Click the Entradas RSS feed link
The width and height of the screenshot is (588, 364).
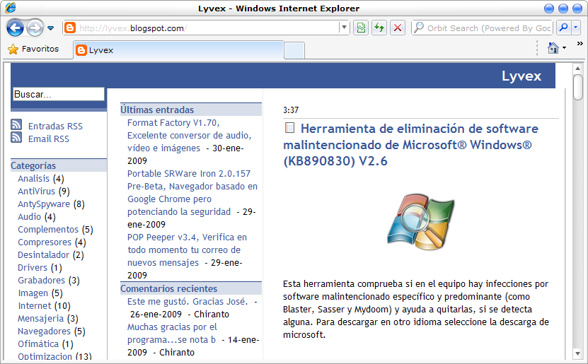(x=55, y=126)
